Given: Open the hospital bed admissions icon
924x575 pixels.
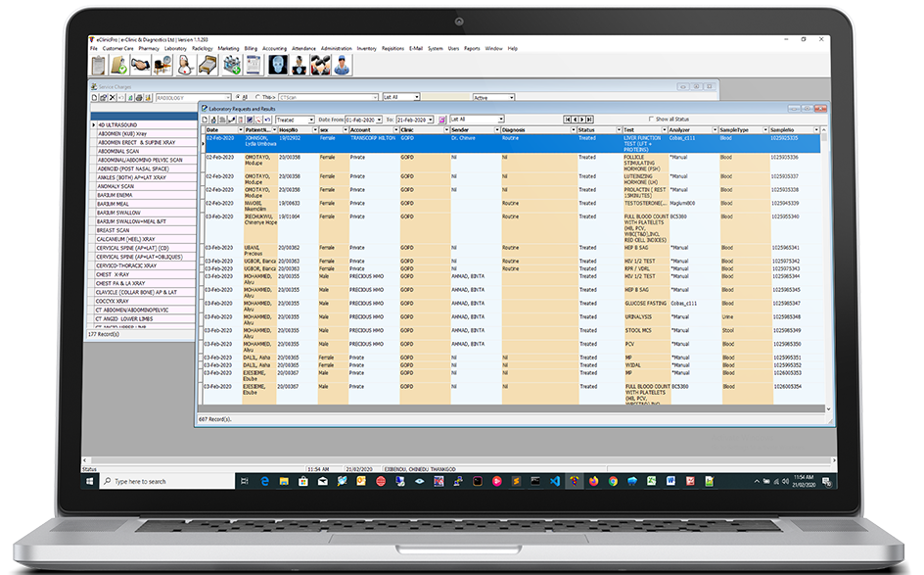Looking at the screenshot, I should click(x=208, y=65).
